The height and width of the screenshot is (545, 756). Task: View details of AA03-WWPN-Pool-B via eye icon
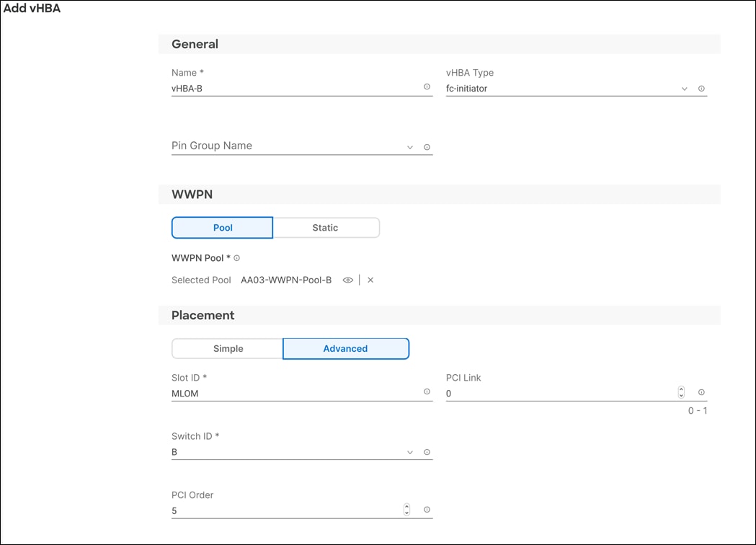click(347, 280)
